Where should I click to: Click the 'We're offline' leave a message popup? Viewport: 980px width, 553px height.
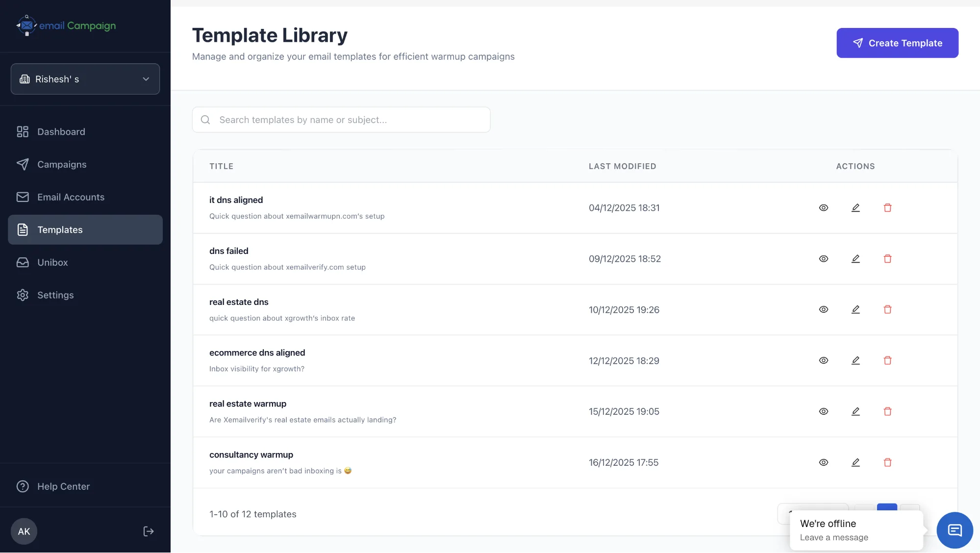[856, 530]
